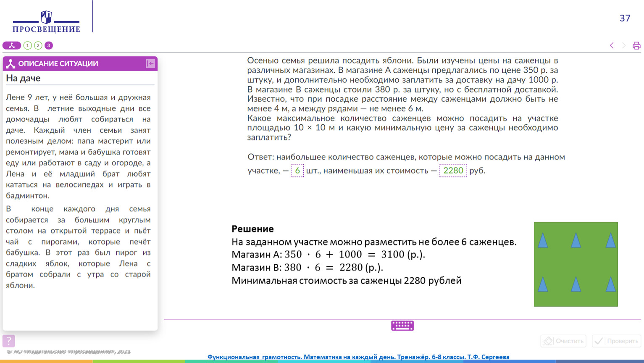The height and width of the screenshot is (363, 644).
Task: Click the Описание ситуации header icon
Action: (11, 63)
